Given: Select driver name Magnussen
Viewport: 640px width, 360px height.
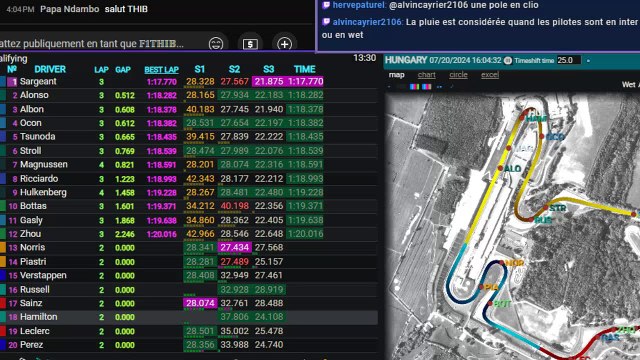Looking at the screenshot, I should [x=44, y=164].
